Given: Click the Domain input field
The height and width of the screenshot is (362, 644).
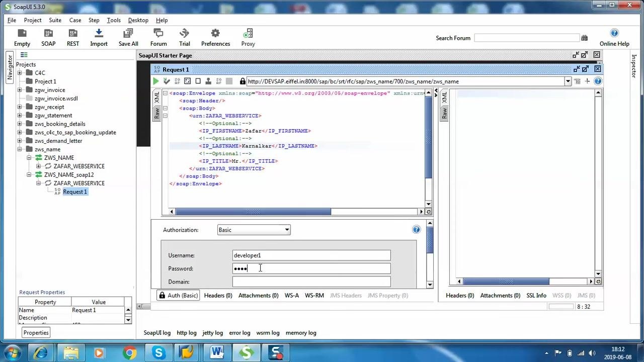Looking at the screenshot, I should 311,282.
